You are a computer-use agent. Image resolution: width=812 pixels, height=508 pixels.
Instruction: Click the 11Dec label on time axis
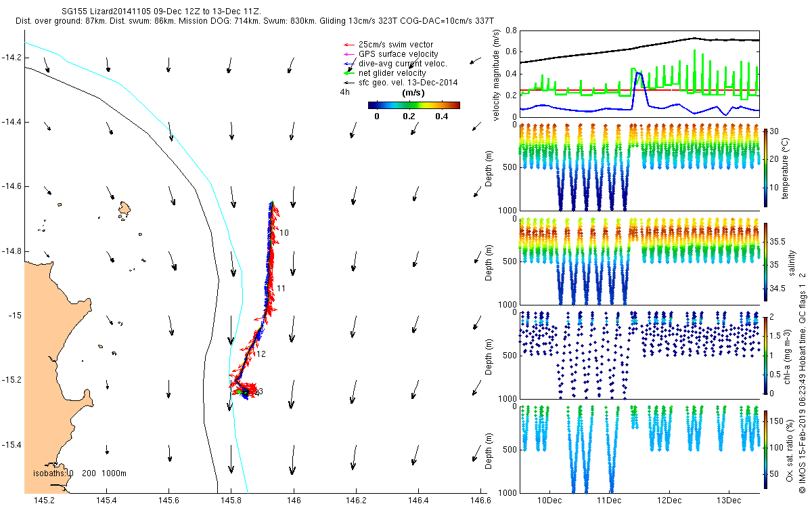tap(608, 500)
